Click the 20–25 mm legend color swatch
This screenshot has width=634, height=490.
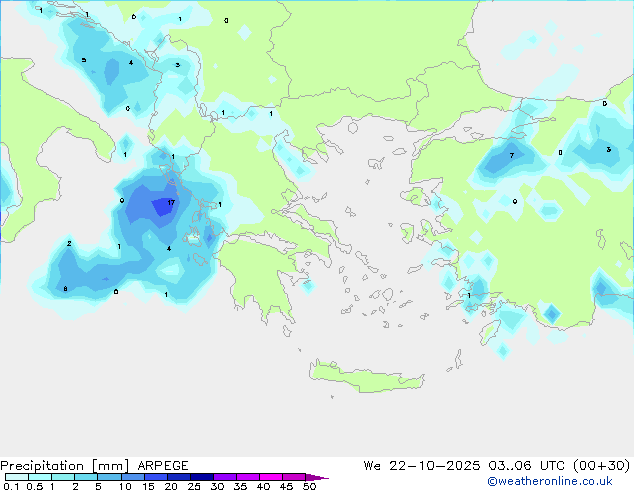coord(178,477)
